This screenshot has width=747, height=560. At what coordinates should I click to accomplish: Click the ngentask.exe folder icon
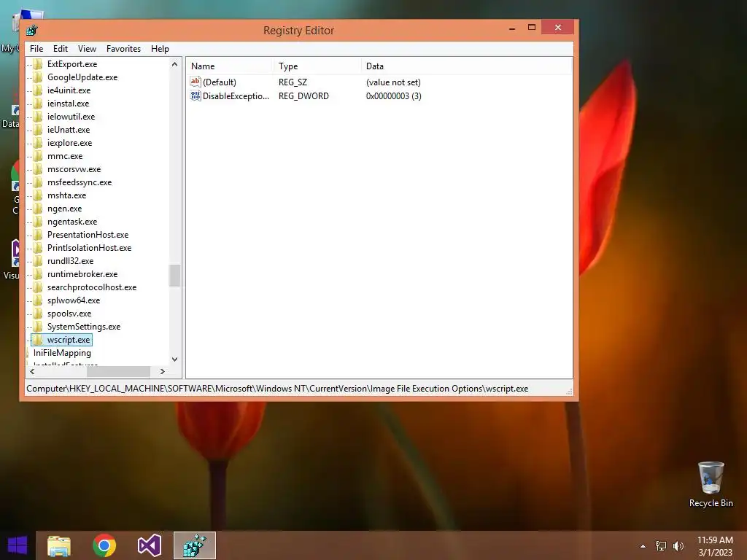[x=38, y=222]
